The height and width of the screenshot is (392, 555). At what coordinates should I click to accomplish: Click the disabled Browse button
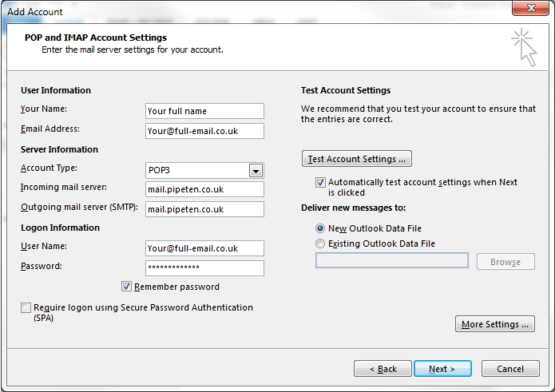[x=505, y=262]
